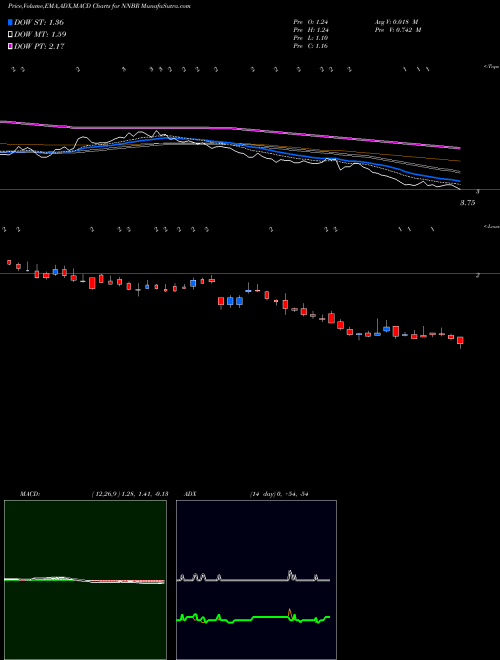This screenshot has height=660, width=500.
Task: Click the 'Pre O: 1.24' value
Action: tap(311, 22)
